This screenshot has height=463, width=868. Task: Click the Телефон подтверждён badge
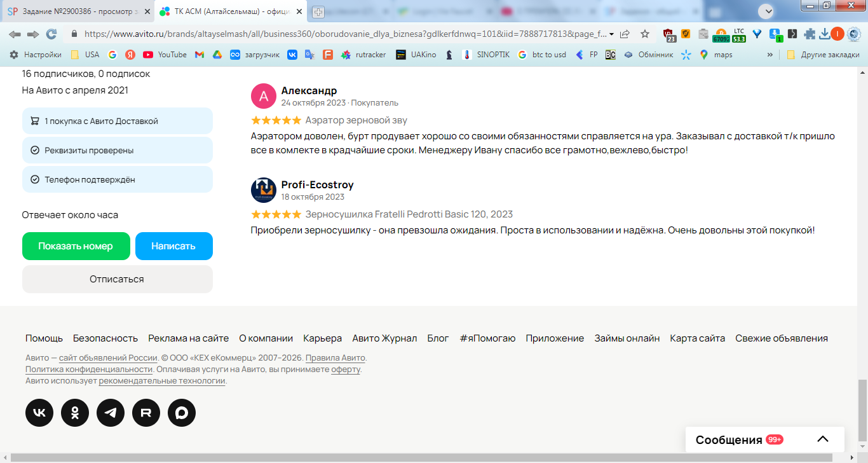point(117,179)
